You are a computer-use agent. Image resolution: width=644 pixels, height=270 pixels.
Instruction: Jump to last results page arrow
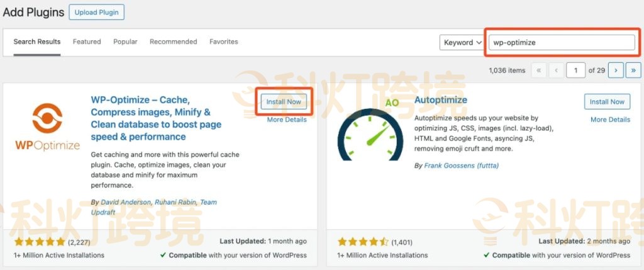(633, 70)
